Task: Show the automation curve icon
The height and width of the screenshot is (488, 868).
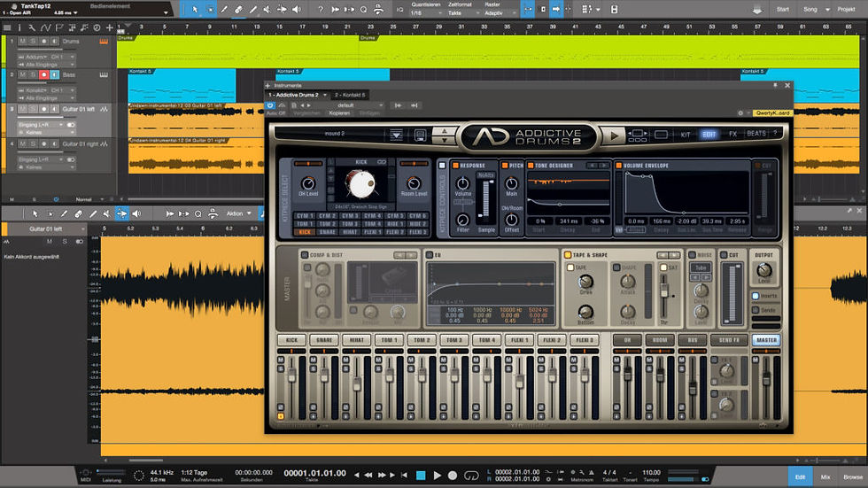Action: [45, 27]
